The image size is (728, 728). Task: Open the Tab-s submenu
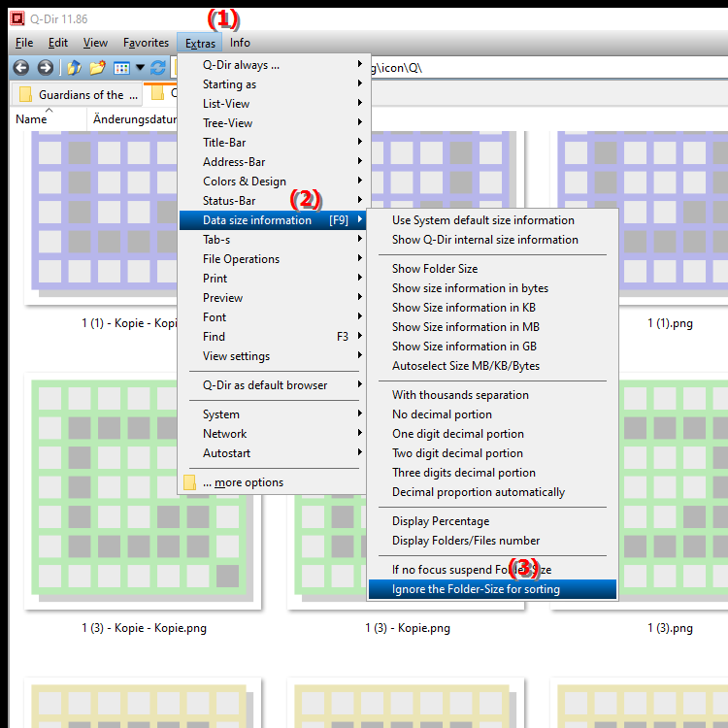273,240
